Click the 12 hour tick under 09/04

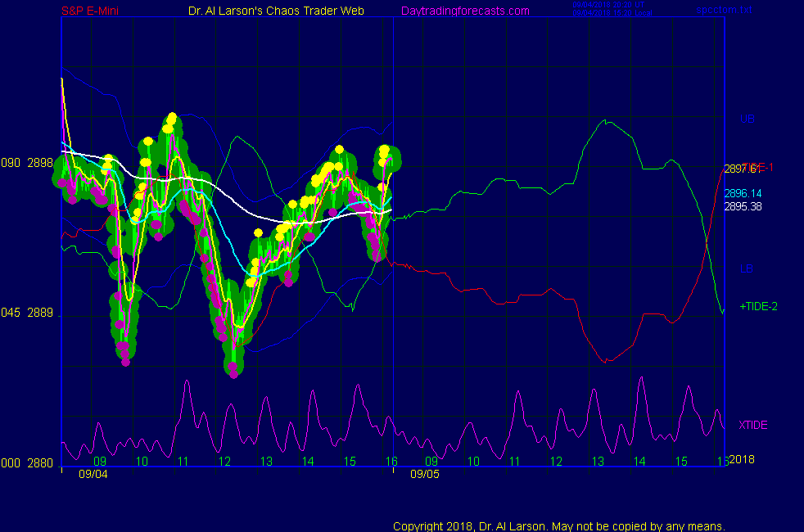tap(225, 462)
